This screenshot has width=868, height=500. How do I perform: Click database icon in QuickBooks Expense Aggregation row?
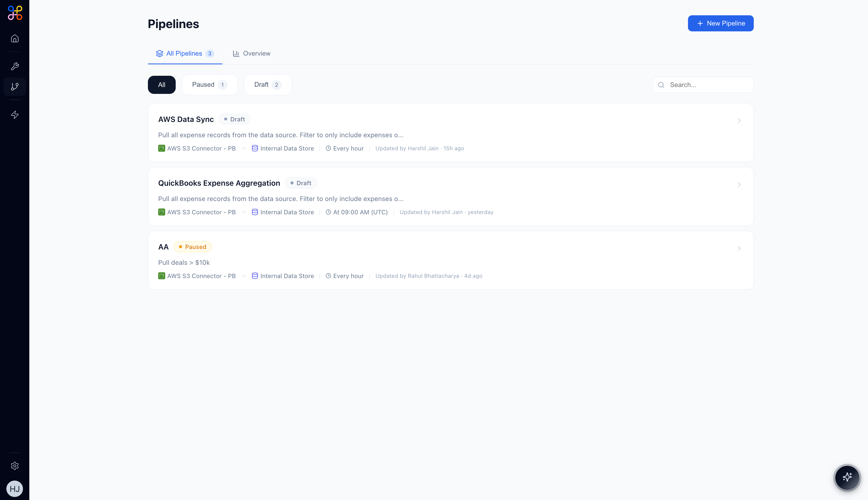point(255,212)
